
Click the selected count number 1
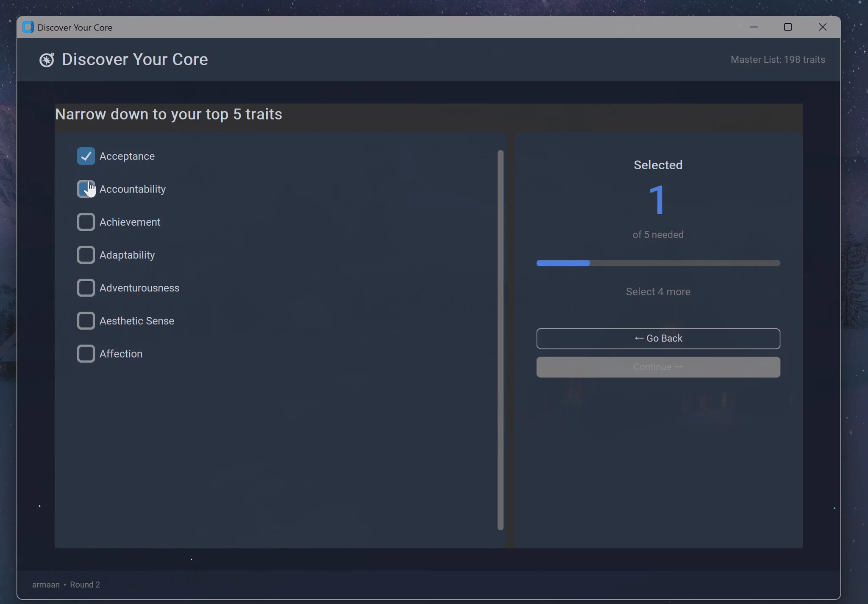tap(658, 200)
